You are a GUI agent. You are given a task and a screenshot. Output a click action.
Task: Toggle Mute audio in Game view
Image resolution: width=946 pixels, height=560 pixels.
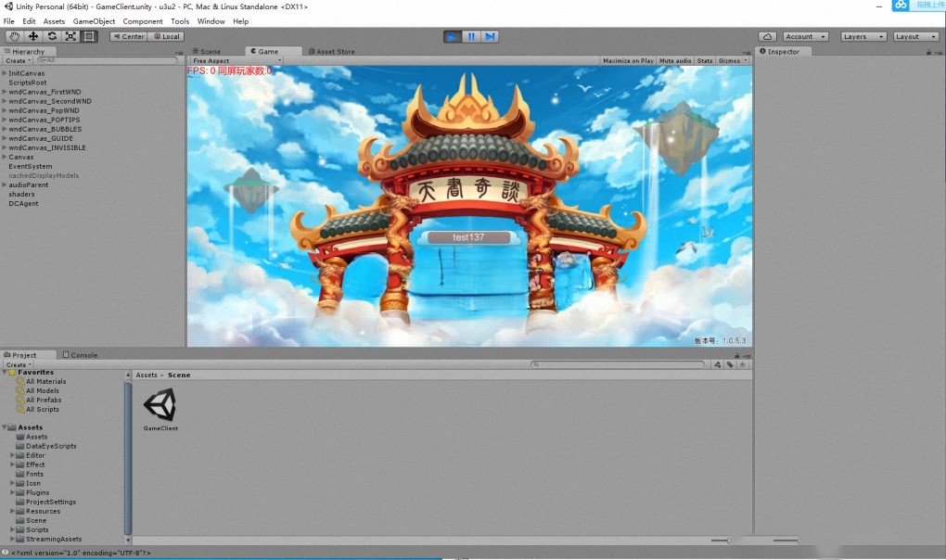coord(675,60)
